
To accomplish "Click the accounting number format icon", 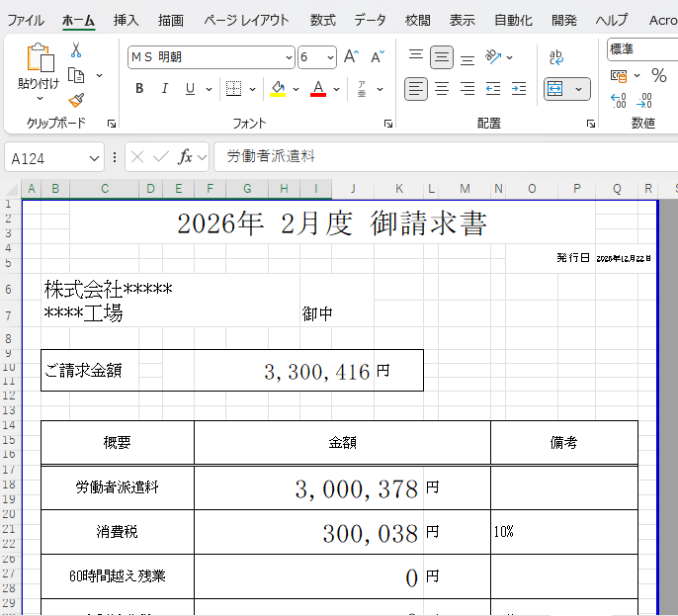I will point(619,76).
